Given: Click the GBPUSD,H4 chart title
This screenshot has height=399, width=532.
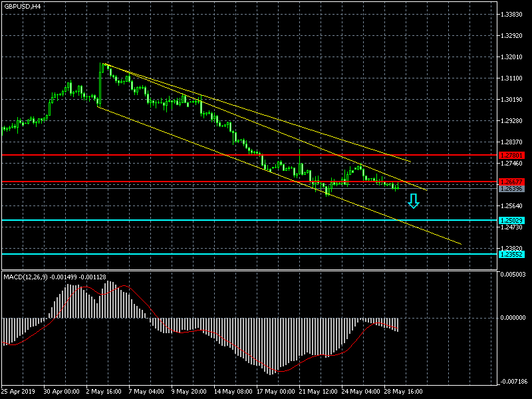Looking at the screenshot, I should pos(22,6).
